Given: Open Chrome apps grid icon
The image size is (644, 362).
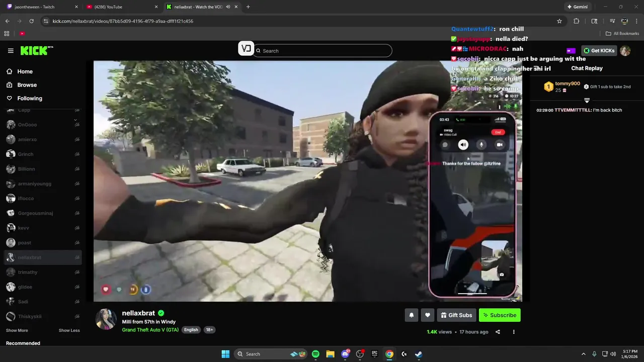Looking at the screenshot, I should point(7,34).
